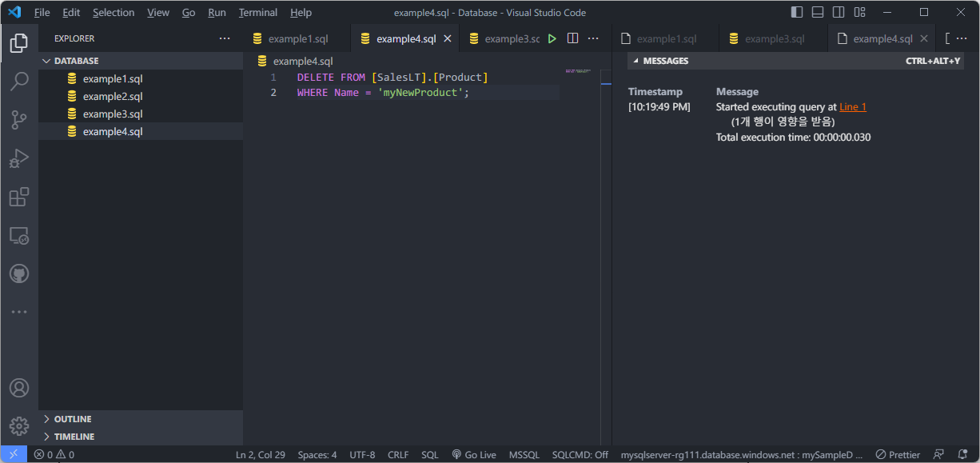980x463 pixels.
Task: Open the Go menu
Action: pos(189,13)
